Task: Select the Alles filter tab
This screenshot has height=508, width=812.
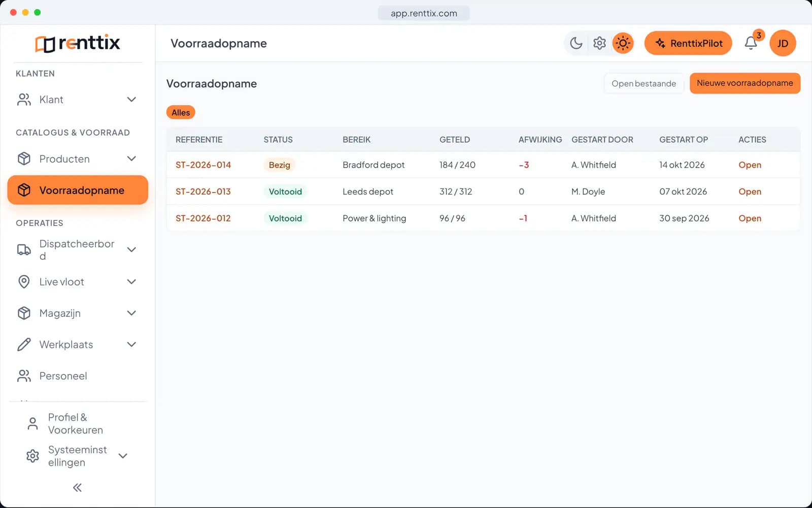Action: 181,112
